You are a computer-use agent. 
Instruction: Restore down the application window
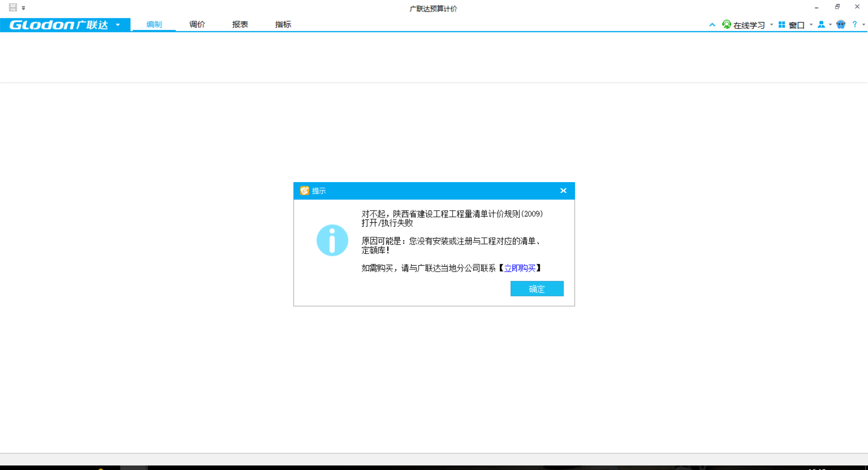coord(837,7)
